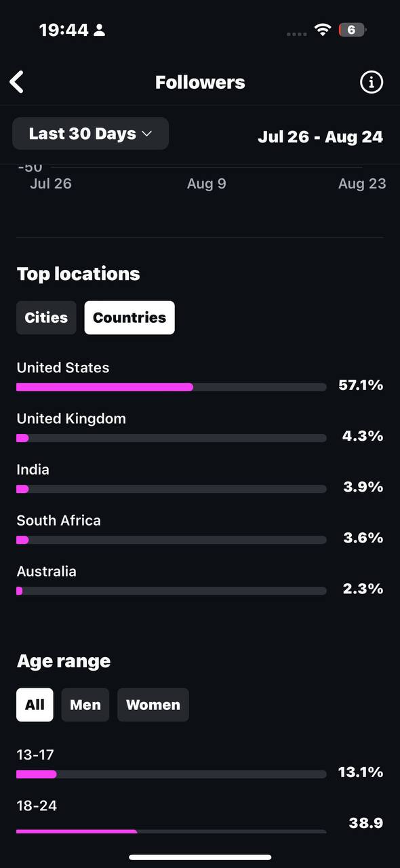Tap the United Kingdom location row
Image resolution: width=400 pixels, height=868 pixels.
pos(200,428)
